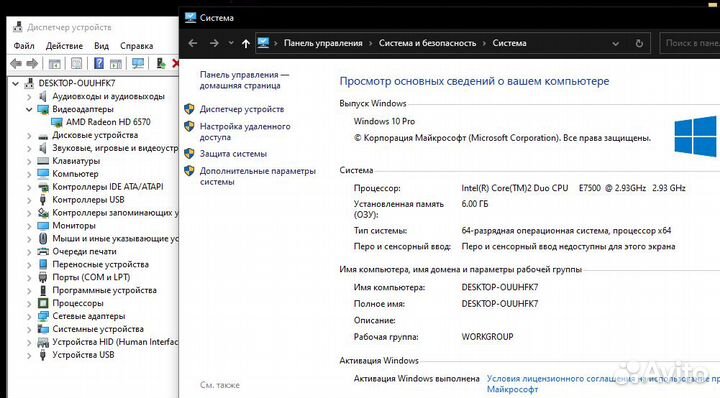Open the address bar history dropdown

(615, 44)
